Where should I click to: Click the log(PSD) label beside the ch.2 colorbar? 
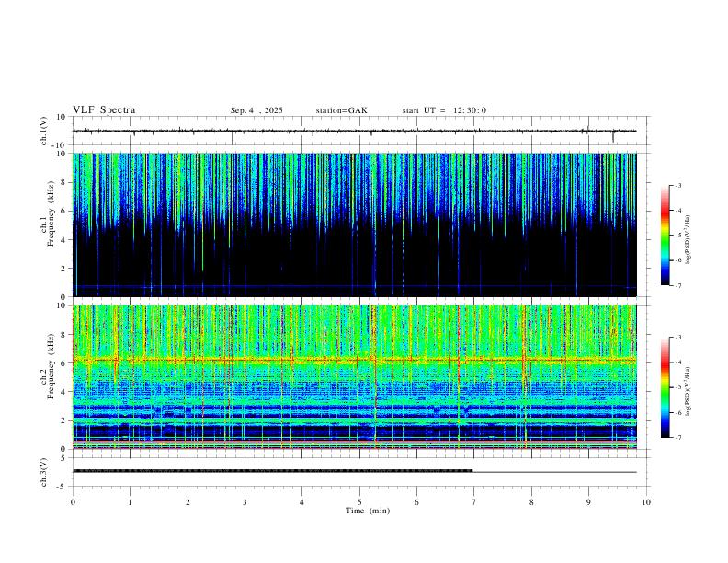click(x=688, y=391)
